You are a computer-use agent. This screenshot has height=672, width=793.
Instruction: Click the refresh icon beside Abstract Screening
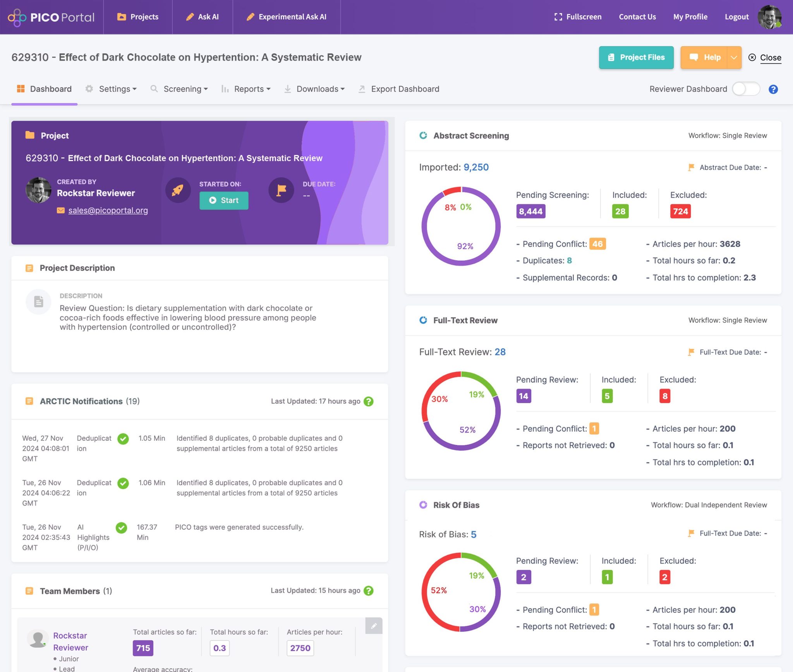click(423, 136)
